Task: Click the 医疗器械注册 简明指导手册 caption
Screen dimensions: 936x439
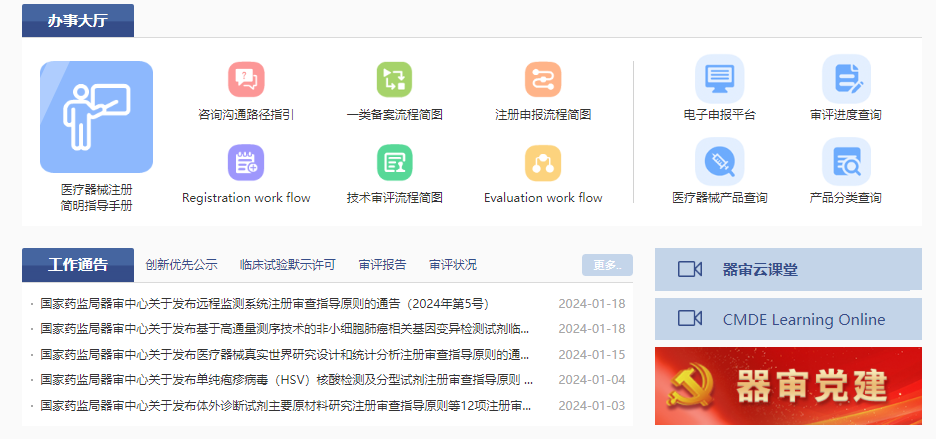Action: (x=96, y=198)
